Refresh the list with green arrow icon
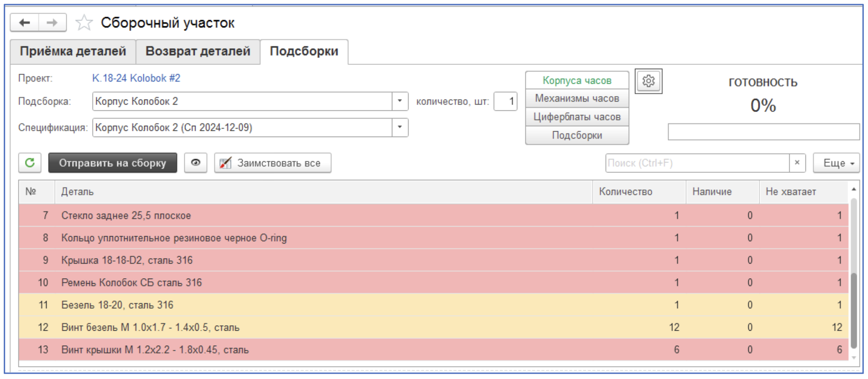Viewport: 868px width, 379px height. click(30, 163)
